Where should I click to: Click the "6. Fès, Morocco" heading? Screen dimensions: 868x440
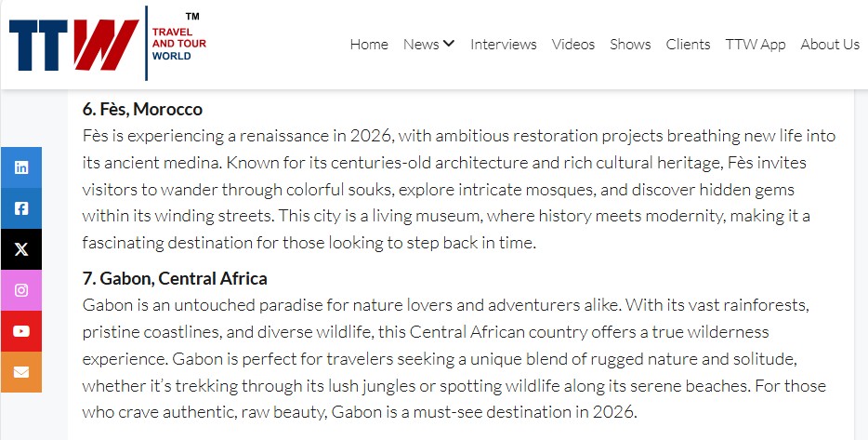click(142, 110)
